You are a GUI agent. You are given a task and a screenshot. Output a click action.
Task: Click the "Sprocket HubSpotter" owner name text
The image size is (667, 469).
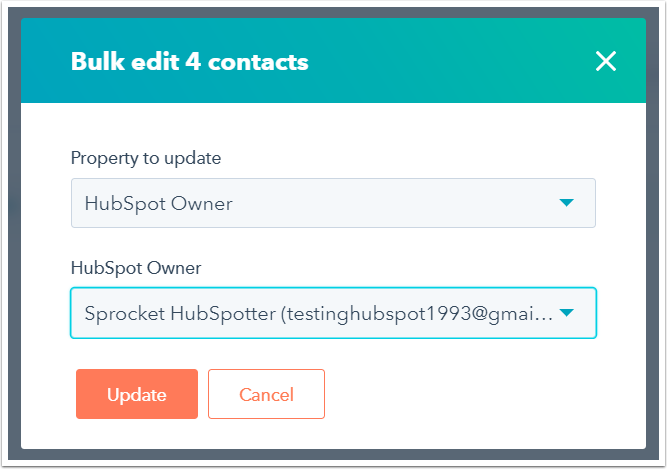click(178, 313)
